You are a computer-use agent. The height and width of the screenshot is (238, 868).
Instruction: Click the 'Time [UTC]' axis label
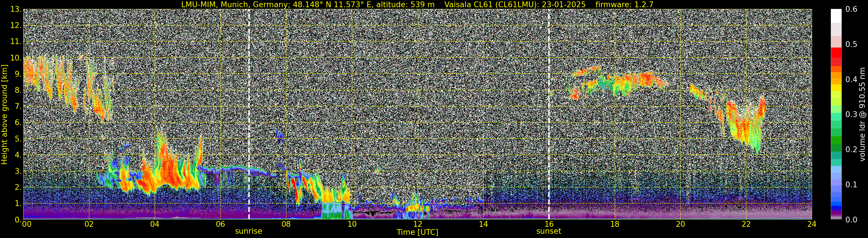point(417,232)
